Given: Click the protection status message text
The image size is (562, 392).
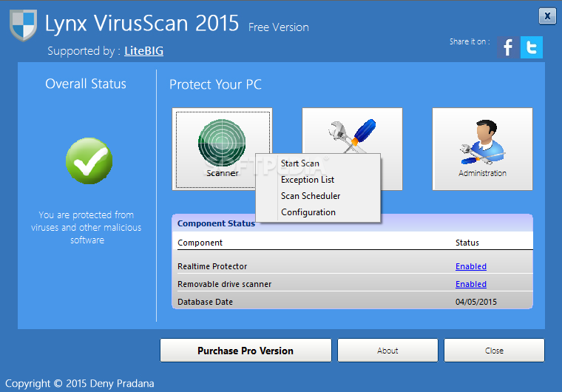Looking at the screenshot, I should tap(87, 227).
